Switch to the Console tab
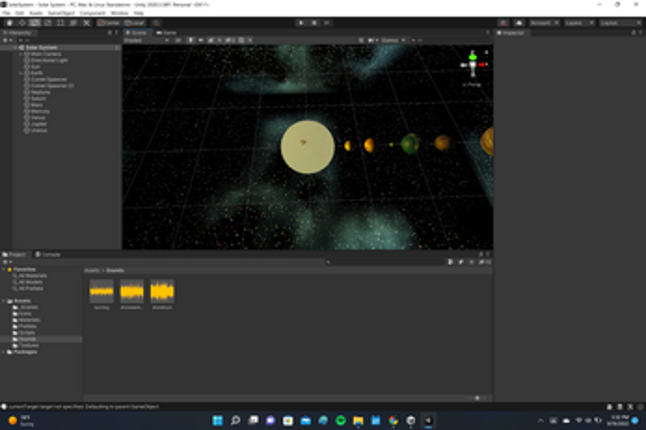 point(48,255)
